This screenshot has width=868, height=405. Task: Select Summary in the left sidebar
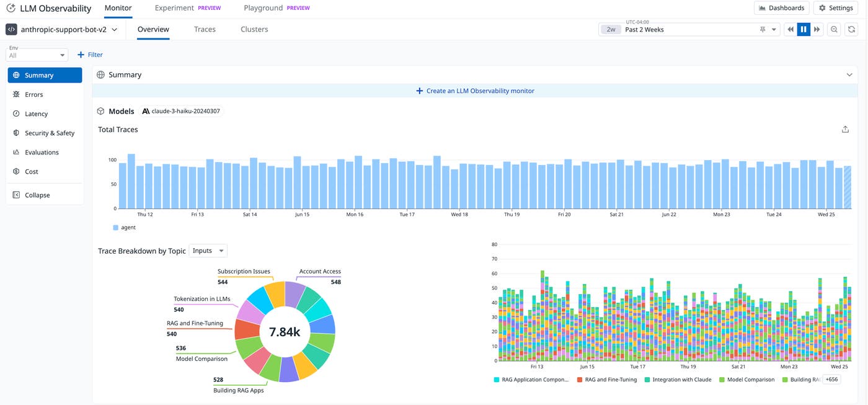tap(45, 75)
